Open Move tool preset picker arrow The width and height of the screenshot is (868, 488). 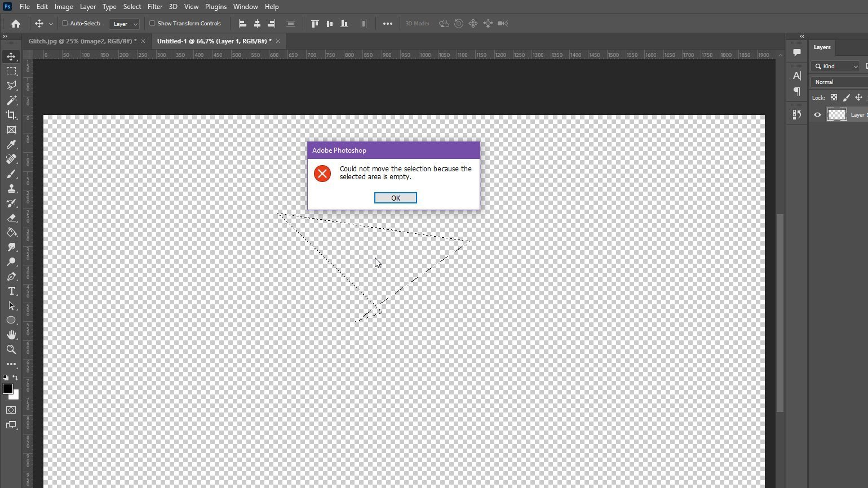(51, 24)
